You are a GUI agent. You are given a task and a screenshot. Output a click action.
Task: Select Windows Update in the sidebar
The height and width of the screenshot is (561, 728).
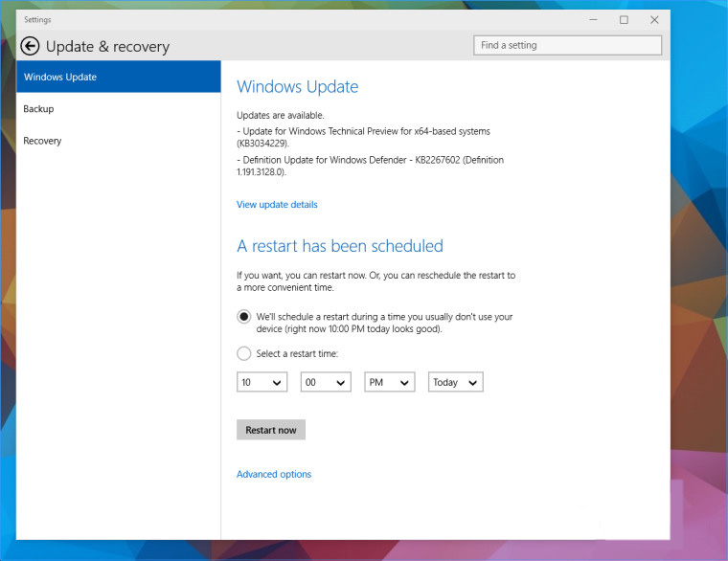[119, 77]
